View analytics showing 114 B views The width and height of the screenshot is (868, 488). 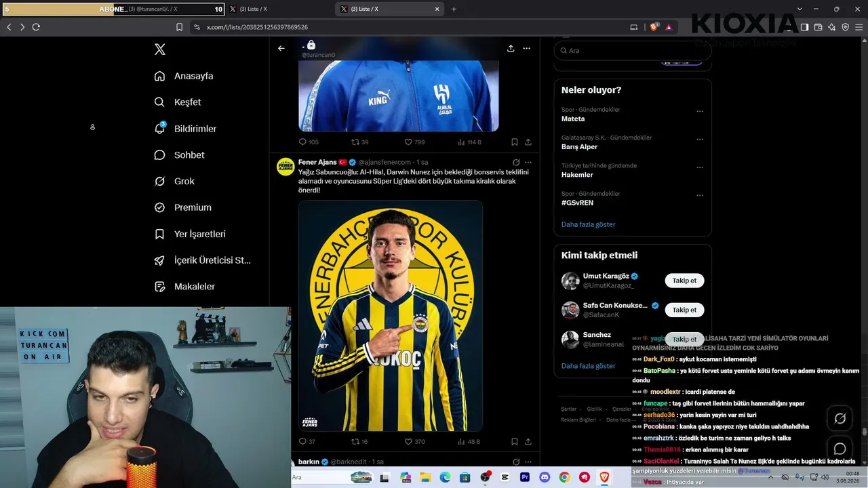469,142
